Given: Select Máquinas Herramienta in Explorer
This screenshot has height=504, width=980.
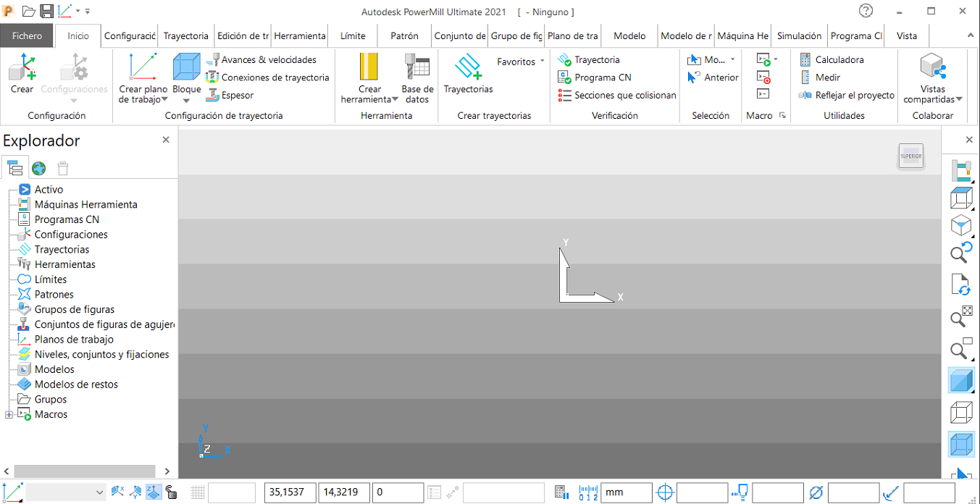Looking at the screenshot, I should click(x=85, y=204).
